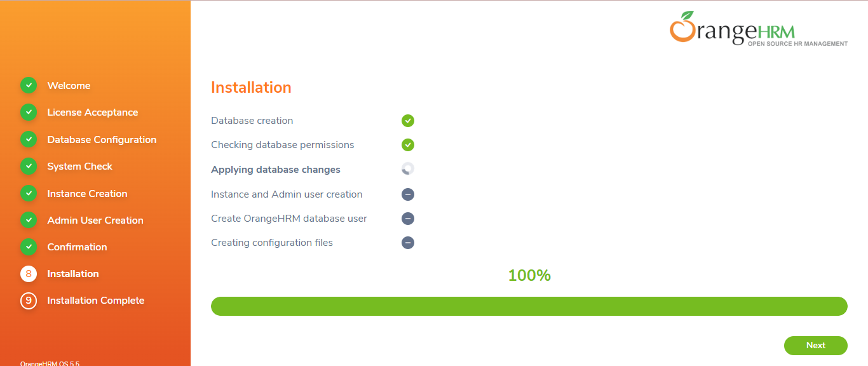Click the check icon next to System Check step
The height and width of the screenshot is (366, 868).
point(29,166)
